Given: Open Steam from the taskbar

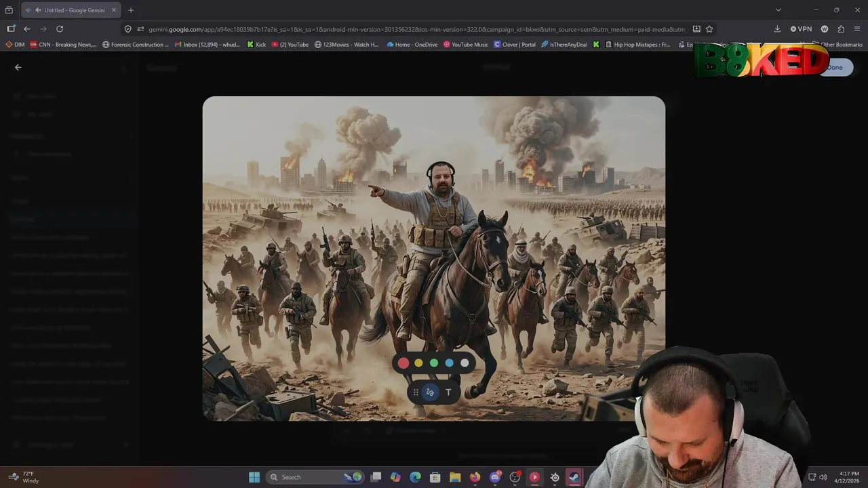Looking at the screenshot, I should [574, 477].
